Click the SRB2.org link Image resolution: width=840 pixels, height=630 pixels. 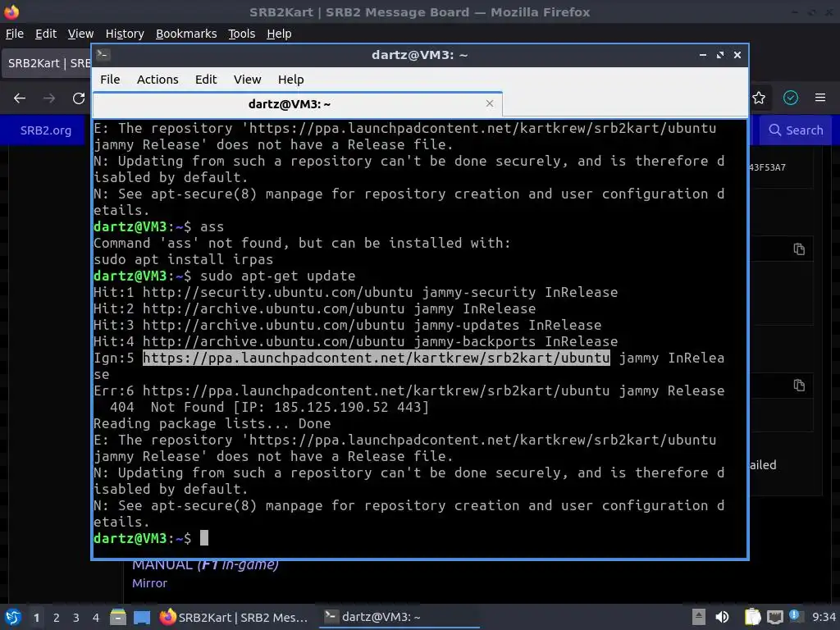pos(46,130)
